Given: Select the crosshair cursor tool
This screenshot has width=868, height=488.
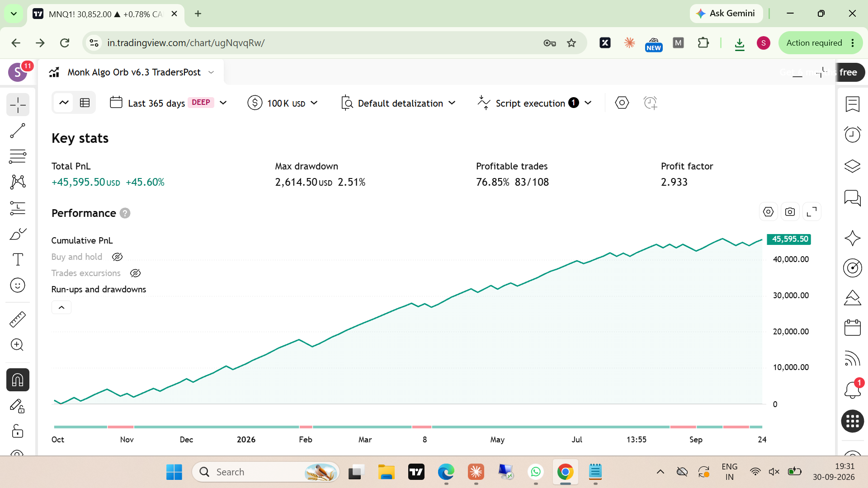Looking at the screenshot, I should coord(18,105).
